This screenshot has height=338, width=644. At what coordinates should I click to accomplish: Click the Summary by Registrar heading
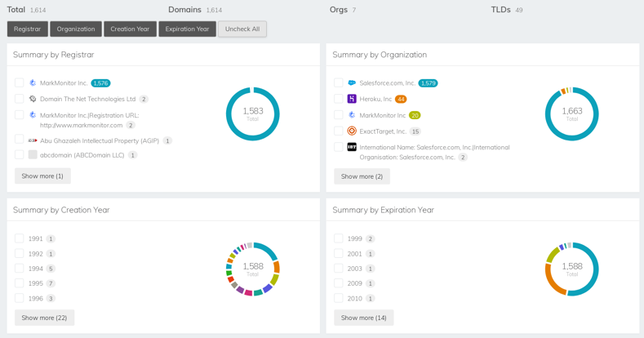pyautogui.click(x=54, y=55)
